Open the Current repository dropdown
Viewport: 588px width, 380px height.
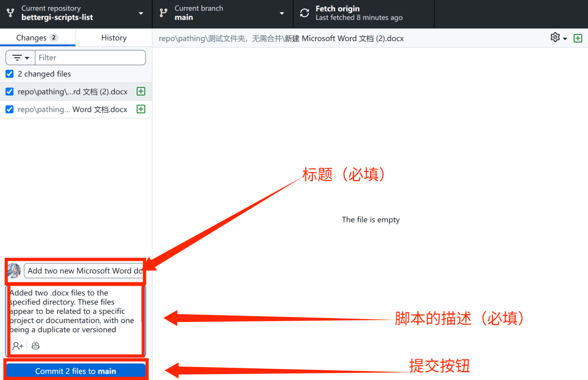click(76, 13)
